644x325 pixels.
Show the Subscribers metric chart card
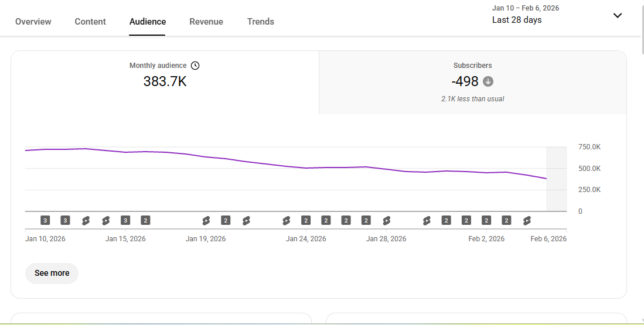pos(472,82)
